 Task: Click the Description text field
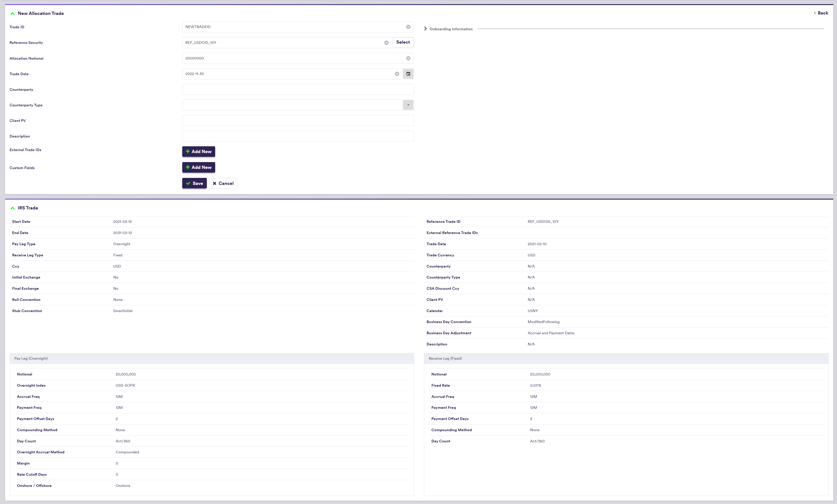tap(298, 136)
